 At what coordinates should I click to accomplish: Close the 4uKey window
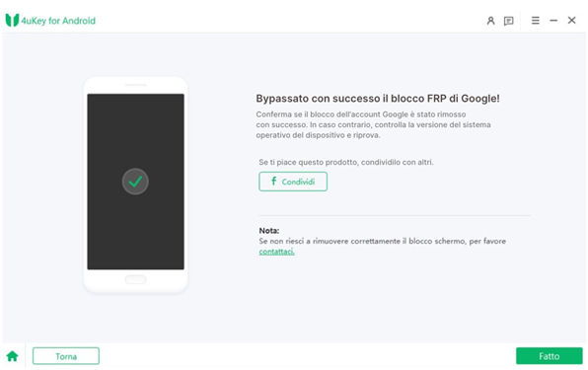571,21
